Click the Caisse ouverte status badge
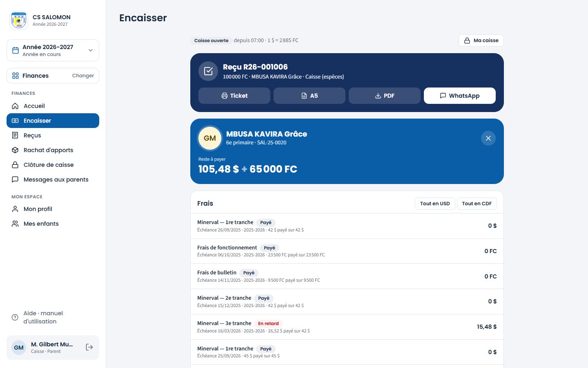 211,40
